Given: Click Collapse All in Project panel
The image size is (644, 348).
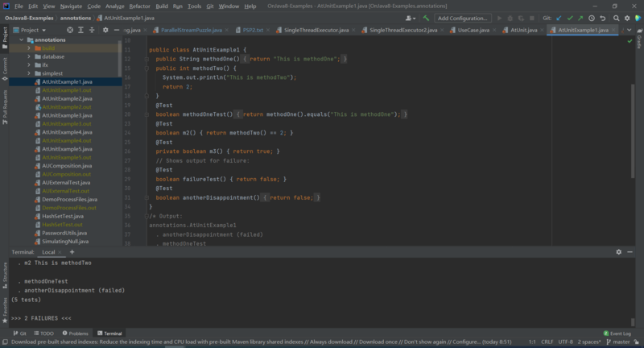Looking at the screenshot, I should coord(92,30).
